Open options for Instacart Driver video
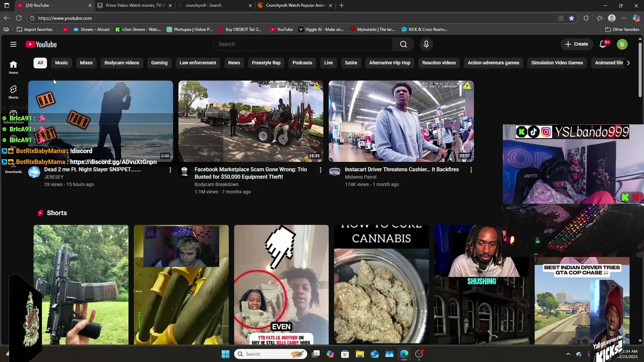Viewport: 644px width, 362px height. tap(471, 170)
